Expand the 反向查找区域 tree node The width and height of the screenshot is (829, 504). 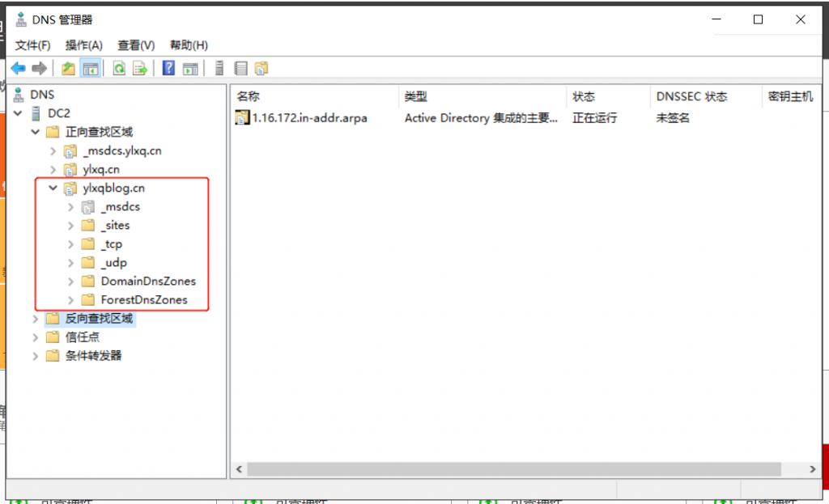pos(35,319)
